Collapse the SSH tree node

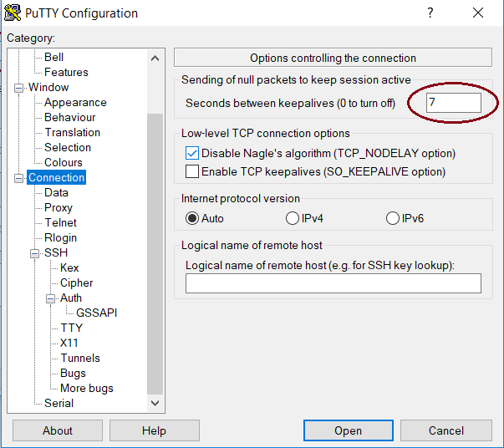(x=35, y=253)
